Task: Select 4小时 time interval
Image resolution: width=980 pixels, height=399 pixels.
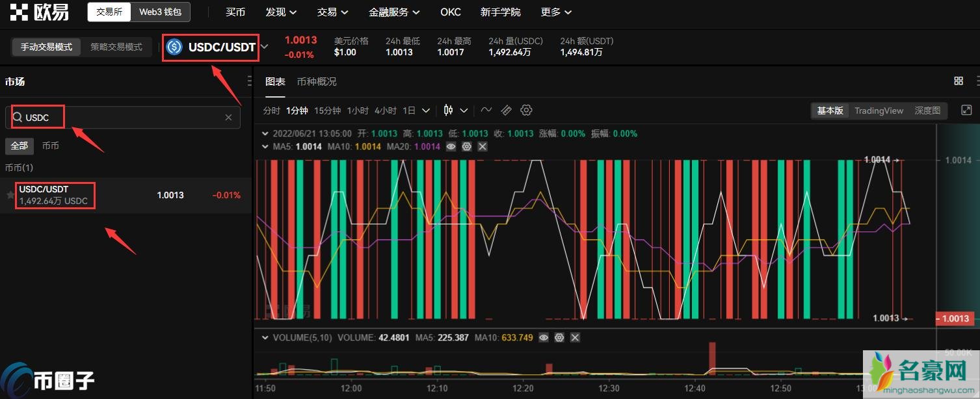Action: coord(386,110)
